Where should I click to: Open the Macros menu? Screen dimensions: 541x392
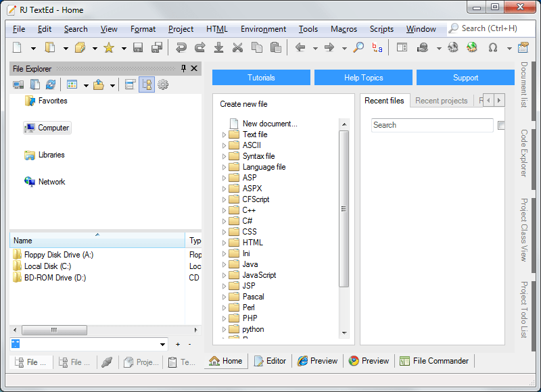pos(344,29)
